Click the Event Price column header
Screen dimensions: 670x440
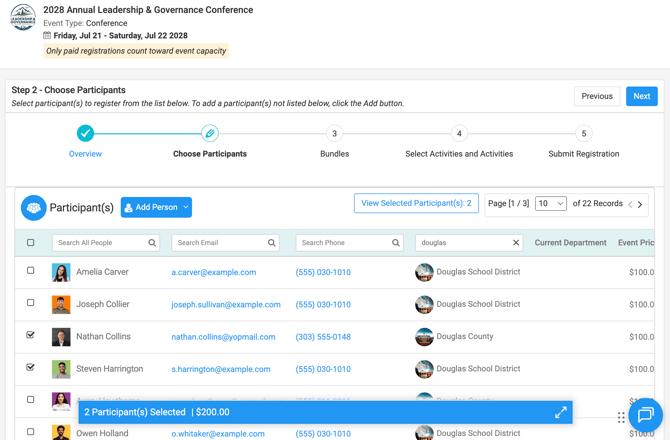tap(636, 243)
